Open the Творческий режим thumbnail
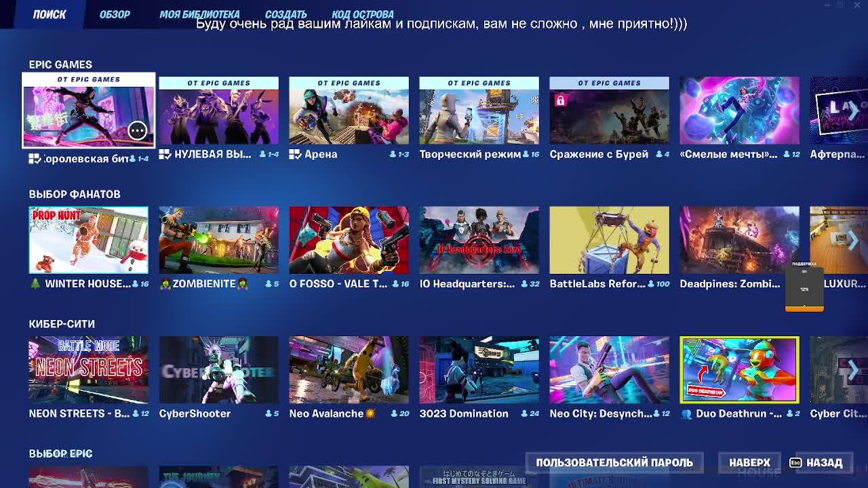Viewport: 868px width, 488px height. tap(479, 110)
